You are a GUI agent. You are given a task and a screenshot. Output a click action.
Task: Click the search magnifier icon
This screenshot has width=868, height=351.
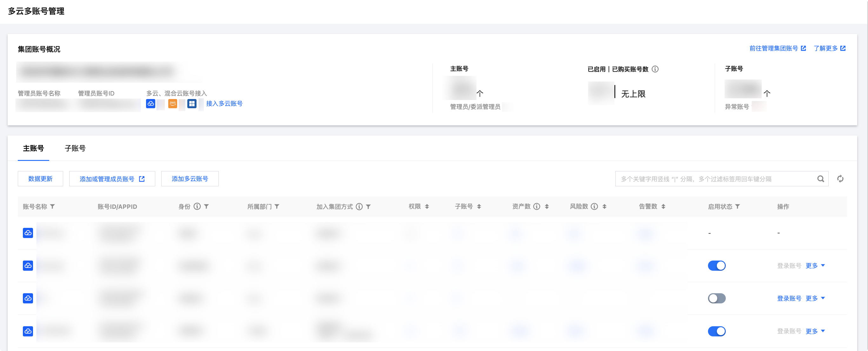[820, 179]
